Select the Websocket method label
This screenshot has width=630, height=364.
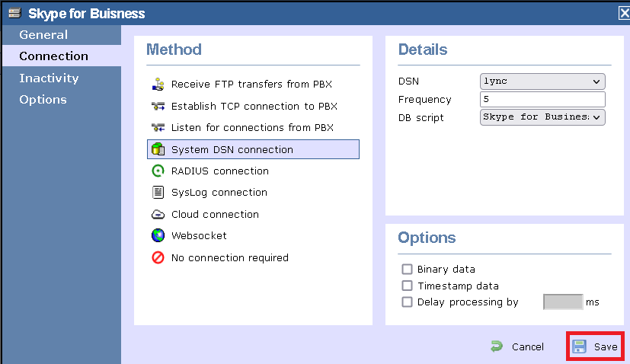tap(199, 235)
